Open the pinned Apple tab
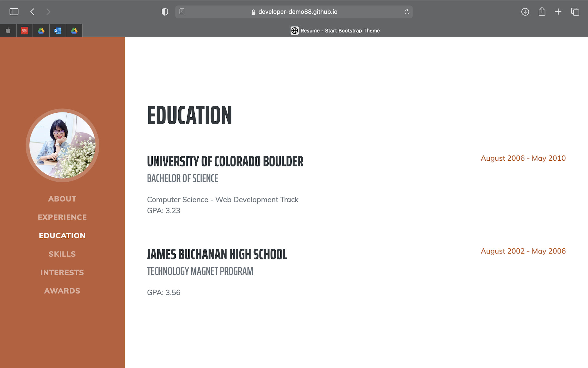Viewport: 588px width, 368px height. [x=8, y=30]
